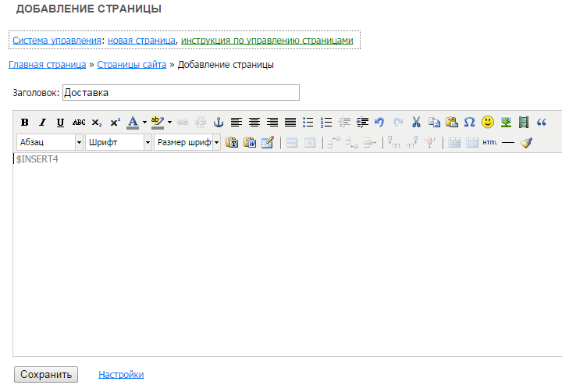Open the Размер шрифта size dropdown
The image size is (562, 392).
coord(187,143)
